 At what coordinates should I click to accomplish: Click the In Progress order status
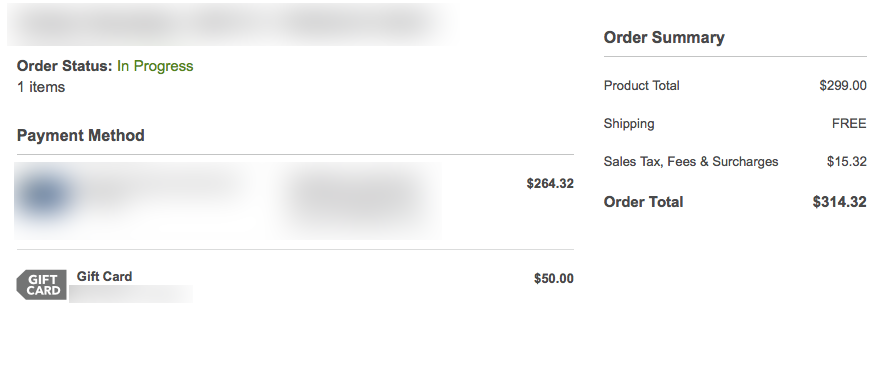tap(155, 66)
